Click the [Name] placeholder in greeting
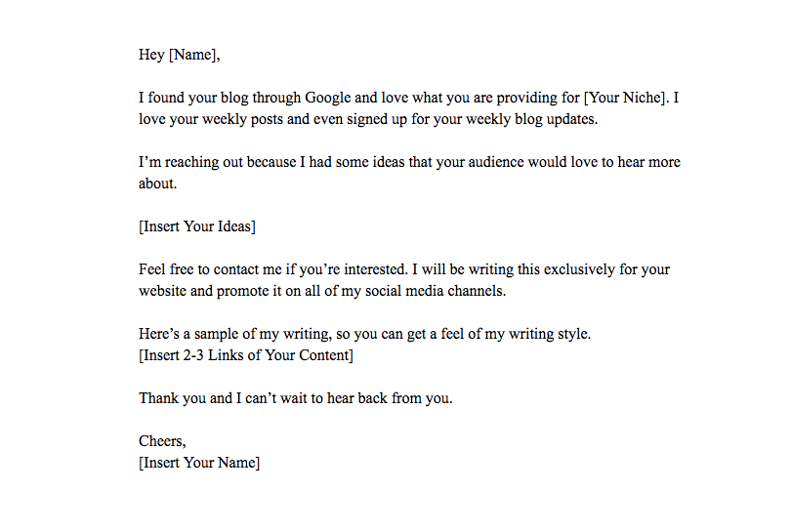Viewport: 791px width, 532px height. pyautogui.click(x=194, y=55)
